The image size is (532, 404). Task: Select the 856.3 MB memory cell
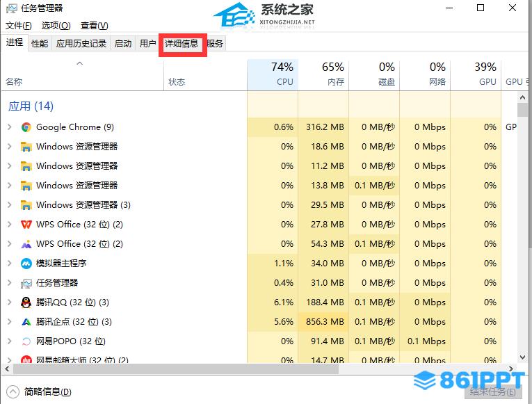[x=323, y=321]
